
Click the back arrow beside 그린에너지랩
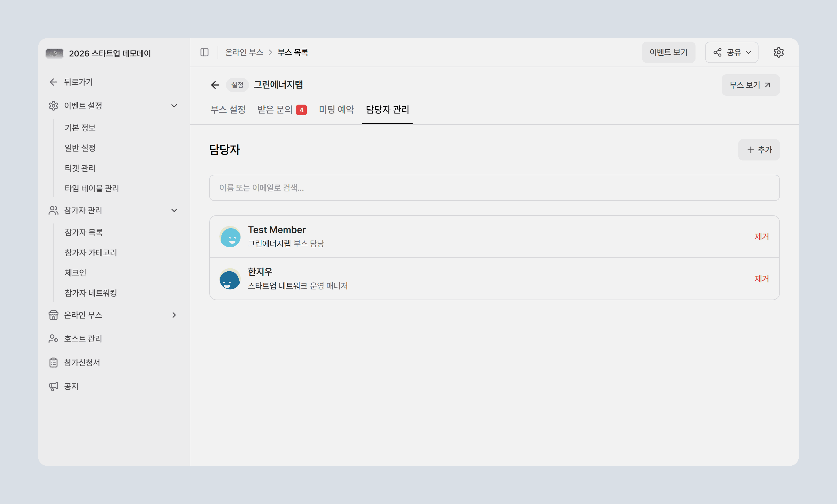(x=215, y=85)
